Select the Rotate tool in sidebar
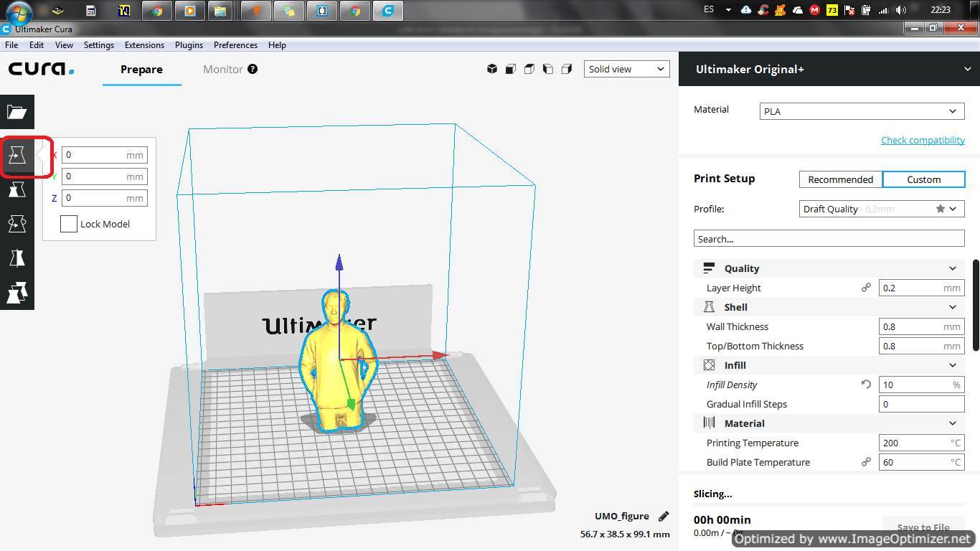This screenshot has height=551, width=980. pyautogui.click(x=17, y=224)
